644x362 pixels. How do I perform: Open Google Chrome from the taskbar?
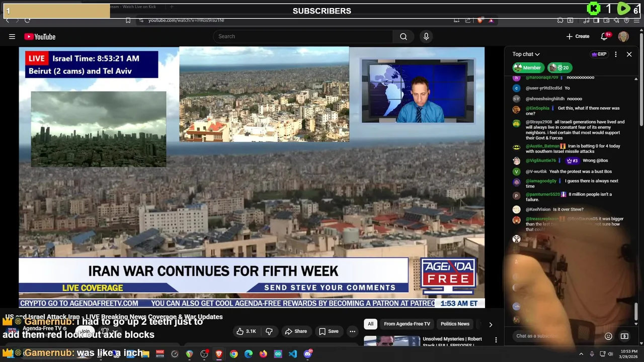[x=234, y=354]
